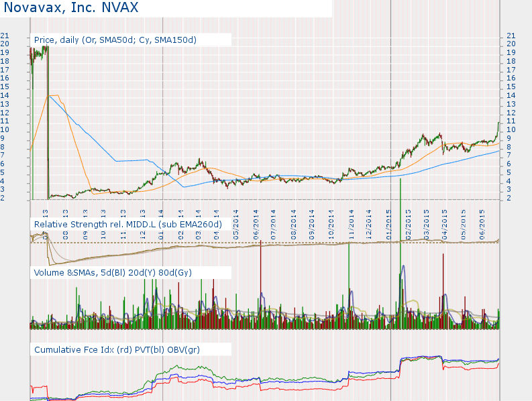
Task: Click the 01/2015 date label
Action: (389, 225)
